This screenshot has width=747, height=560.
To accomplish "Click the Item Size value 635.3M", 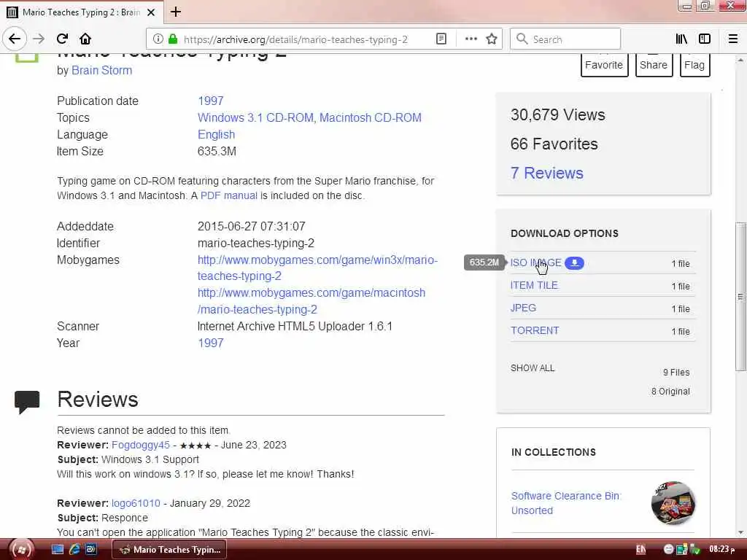I will (x=217, y=152).
